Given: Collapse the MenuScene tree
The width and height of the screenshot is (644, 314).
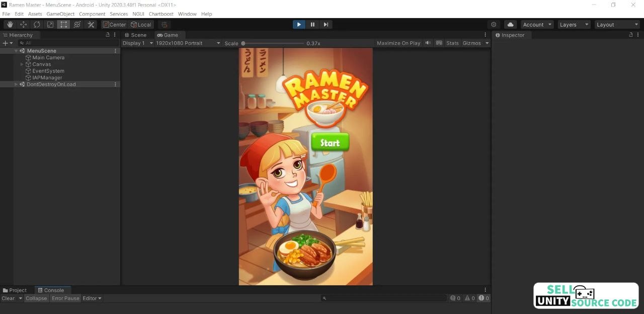Looking at the screenshot, I should coord(16,51).
